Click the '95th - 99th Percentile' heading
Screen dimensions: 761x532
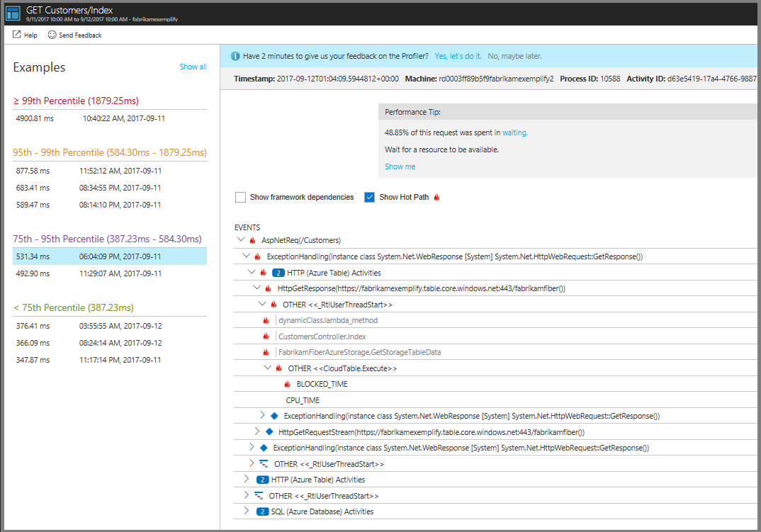pos(110,152)
